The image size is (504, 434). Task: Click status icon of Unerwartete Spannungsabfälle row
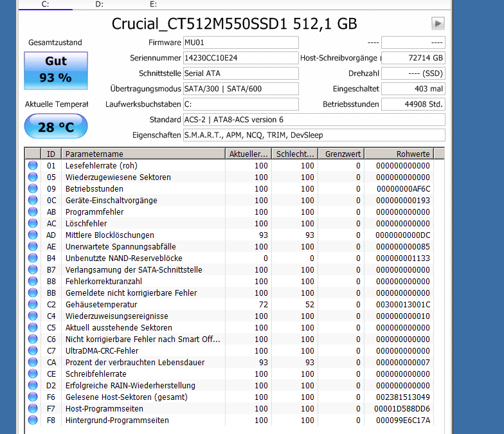33,246
